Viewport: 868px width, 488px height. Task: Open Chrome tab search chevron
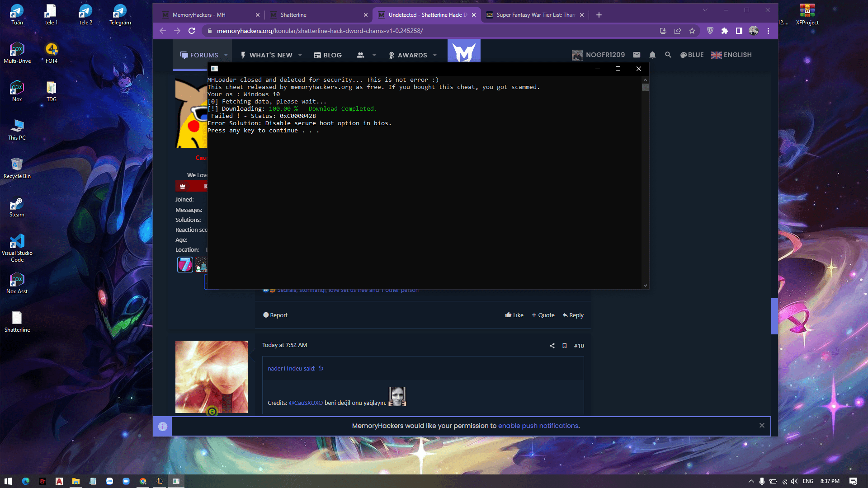coord(705,10)
